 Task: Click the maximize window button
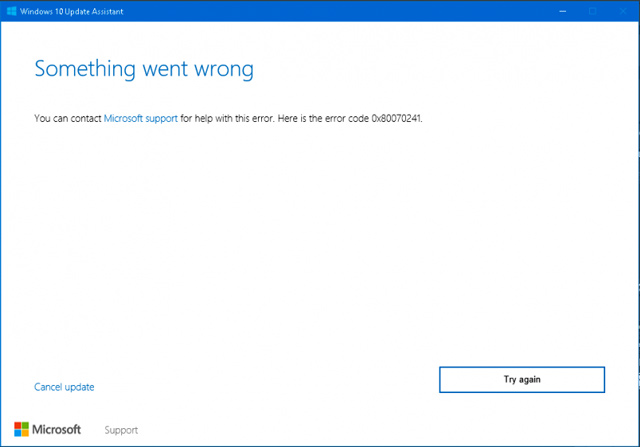(593, 11)
